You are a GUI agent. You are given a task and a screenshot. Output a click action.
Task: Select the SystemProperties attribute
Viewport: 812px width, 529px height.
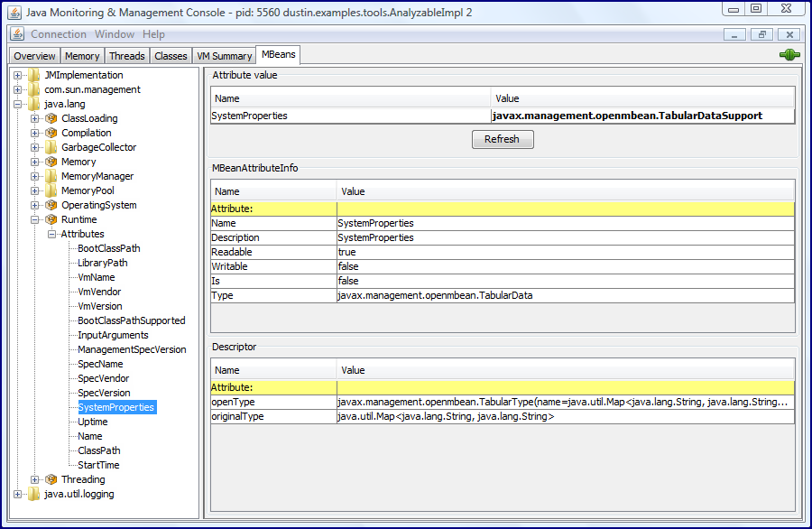coord(116,408)
